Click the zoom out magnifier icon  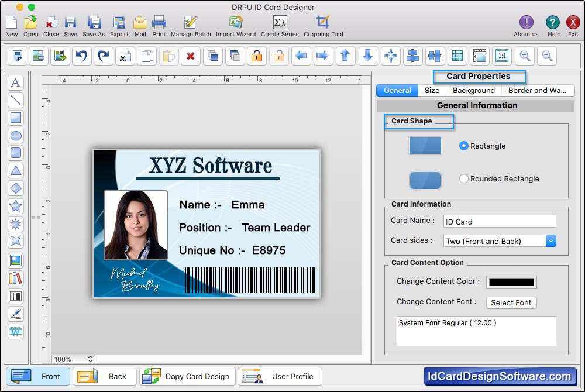(x=548, y=56)
